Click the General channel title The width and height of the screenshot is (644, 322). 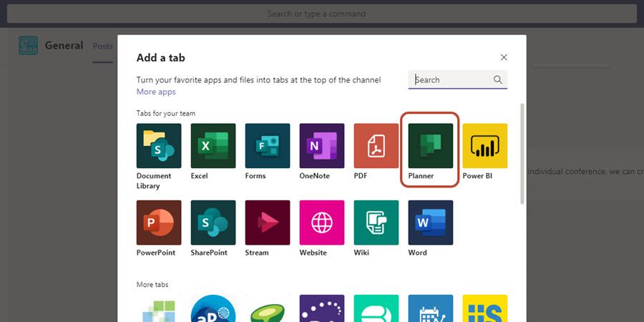point(64,45)
